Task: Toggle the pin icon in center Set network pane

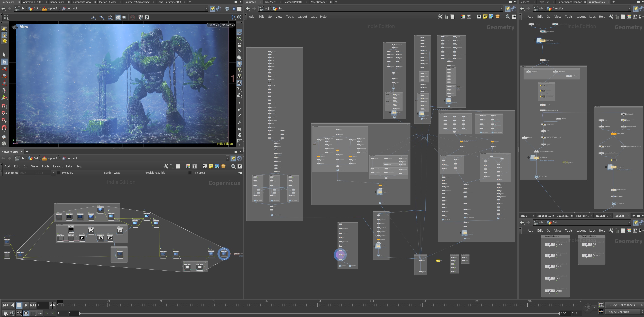Action: point(508,8)
